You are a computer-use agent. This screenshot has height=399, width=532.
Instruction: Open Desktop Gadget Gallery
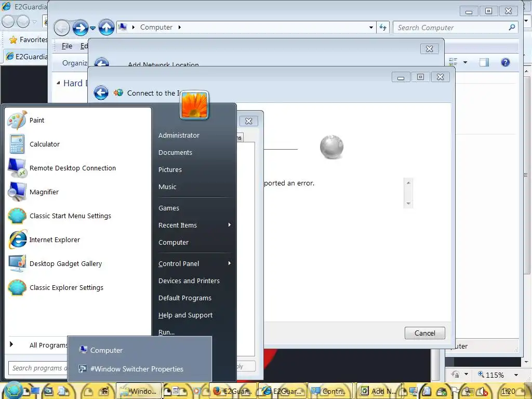78,263
